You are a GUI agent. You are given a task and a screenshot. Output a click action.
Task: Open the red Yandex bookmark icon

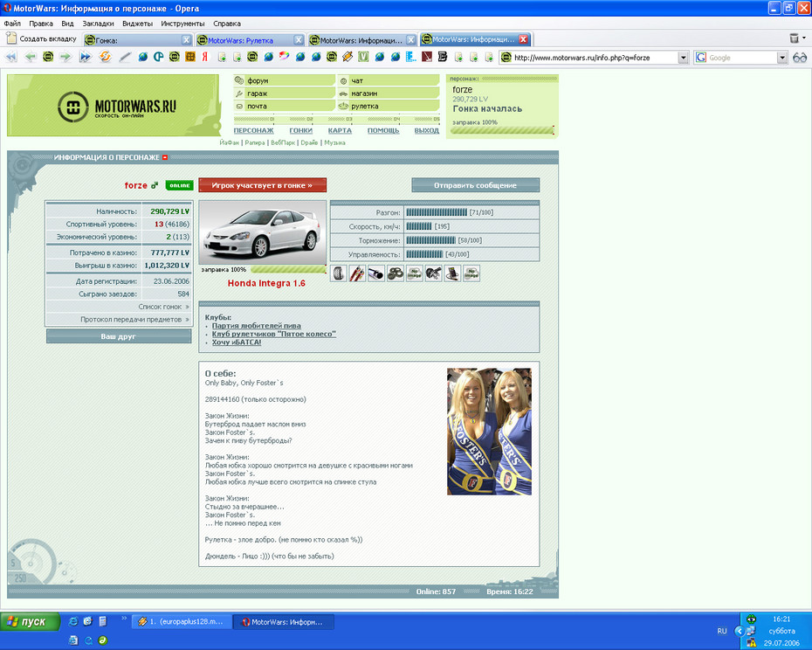click(x=205, y=57)
